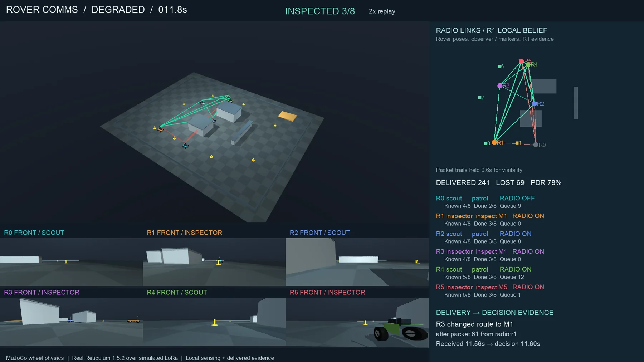Click the DELIVERED 241 statistic

click(x=463, y=183)
